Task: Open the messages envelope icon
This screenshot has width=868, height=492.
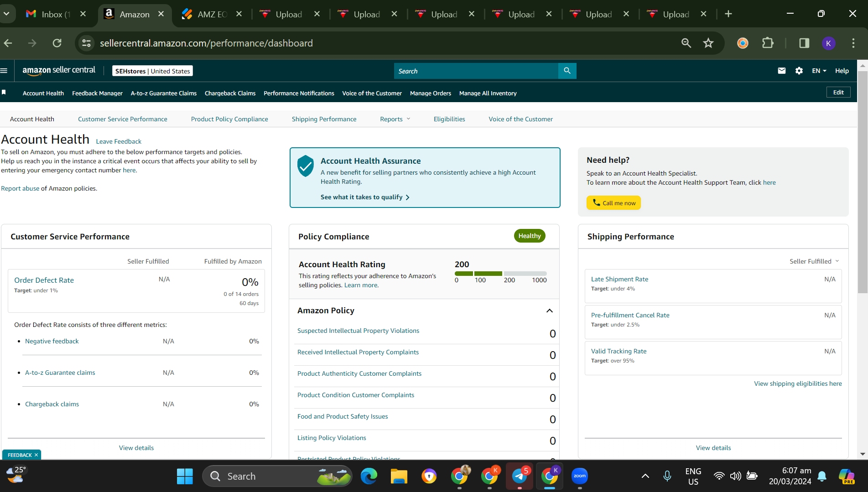Action: pyautogui.click(x=782, y=71)
